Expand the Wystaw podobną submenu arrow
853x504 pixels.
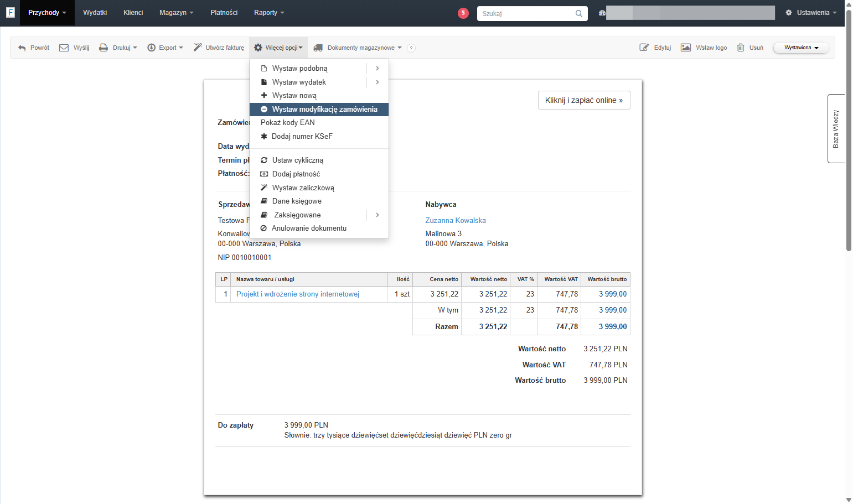pyautogui.click(x=378, y=68)
